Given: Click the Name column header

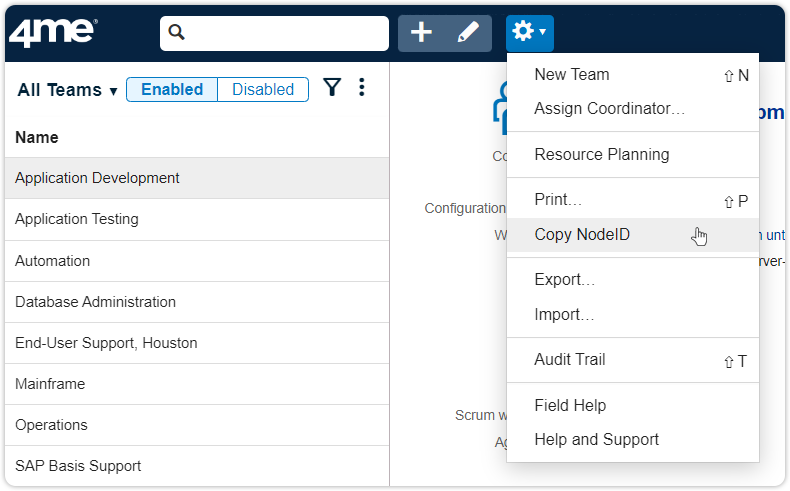Looking at the screenshot, I should click(x=37, y=137).
